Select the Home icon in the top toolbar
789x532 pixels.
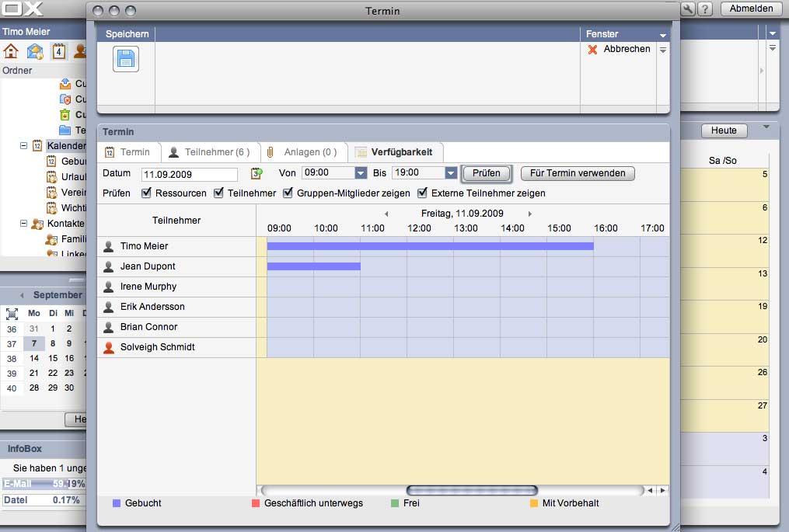click(11, 51)
